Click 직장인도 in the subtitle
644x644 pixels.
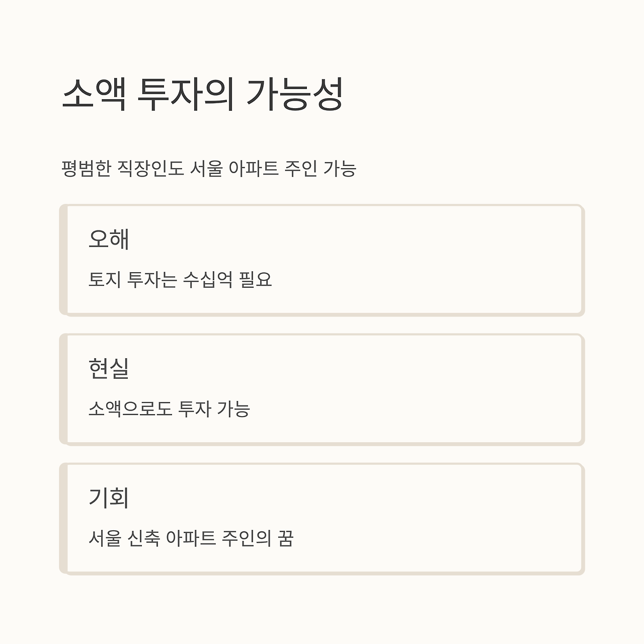click(x=150, y=169)
